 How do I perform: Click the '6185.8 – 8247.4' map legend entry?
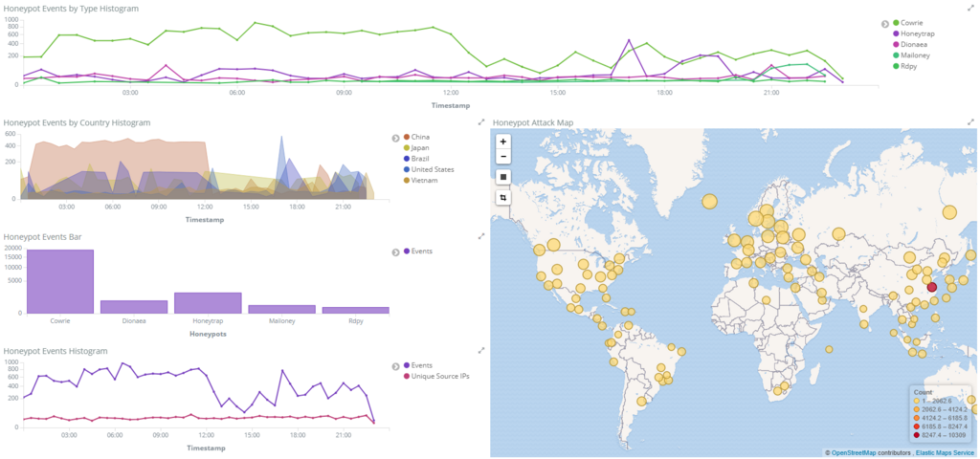[940, 426]
